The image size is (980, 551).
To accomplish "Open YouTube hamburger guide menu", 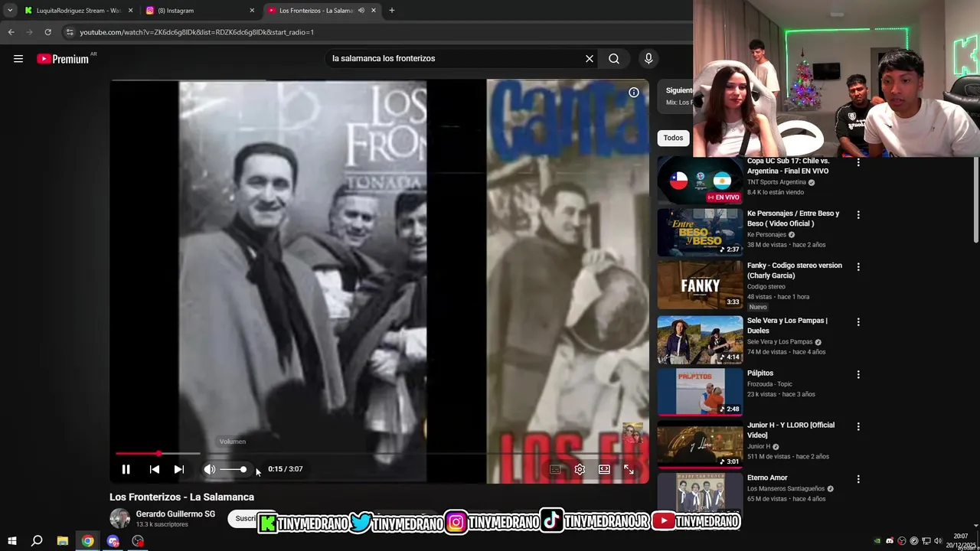I will pyautogui.click(x=18, y=59).
